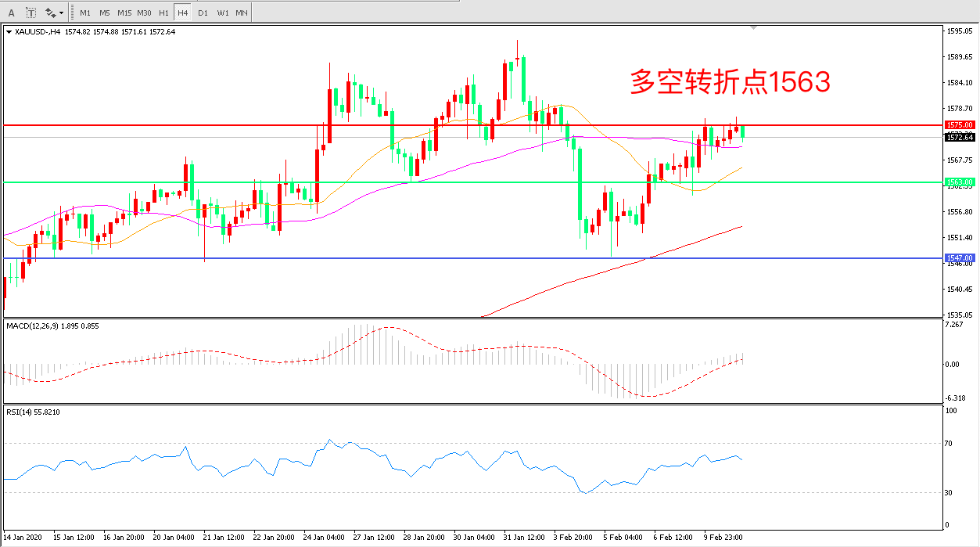The height and width of the screenshot is (547, 980).
Task: Switch to M1 timeframe
Action: [x=84, y=13]
